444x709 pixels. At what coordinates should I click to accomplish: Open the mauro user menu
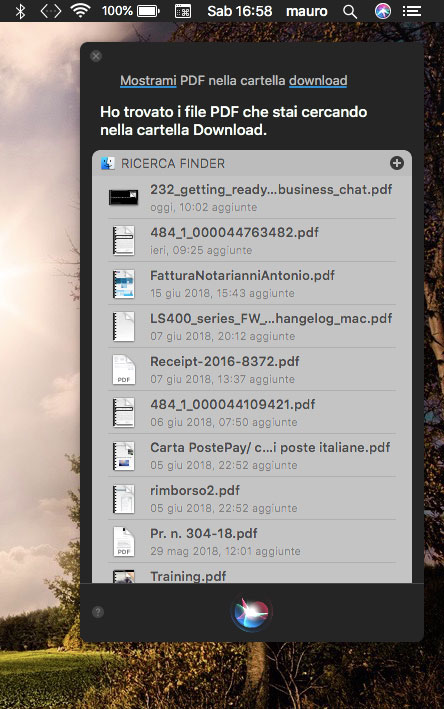[x=307, y=11]
